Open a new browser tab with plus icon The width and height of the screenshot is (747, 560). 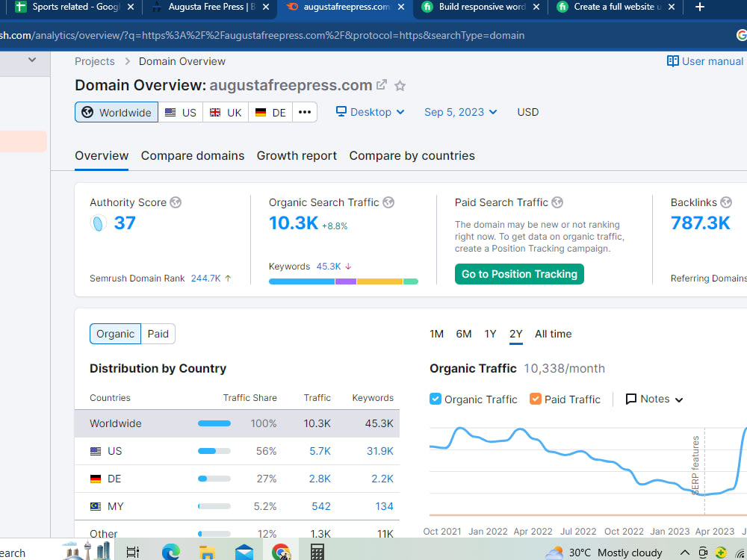[700, 7]
